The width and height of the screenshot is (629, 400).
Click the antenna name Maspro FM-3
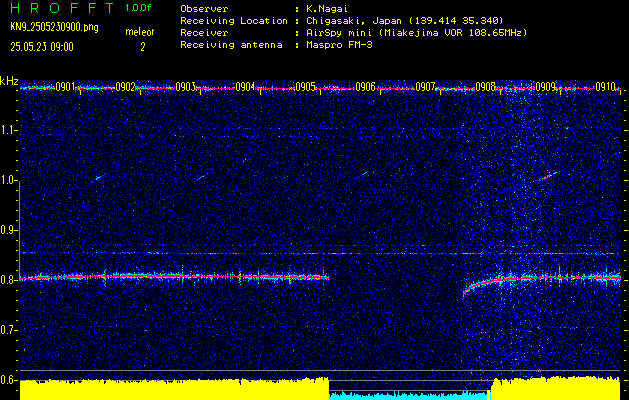coord(339,45)
